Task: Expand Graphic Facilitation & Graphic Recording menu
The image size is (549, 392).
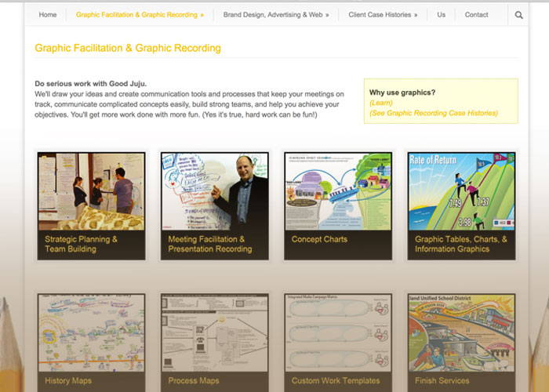Action: pyautogui.click(x=140, y=15)
